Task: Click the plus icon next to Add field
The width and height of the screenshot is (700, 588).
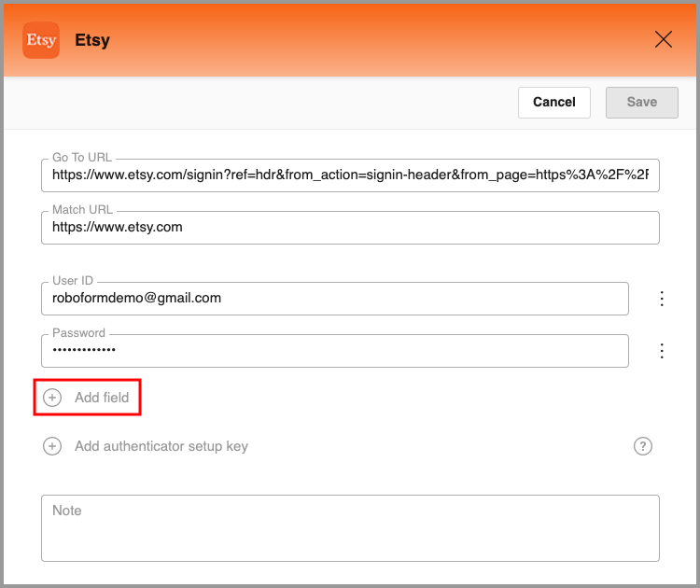Action: tap(52, 398)
